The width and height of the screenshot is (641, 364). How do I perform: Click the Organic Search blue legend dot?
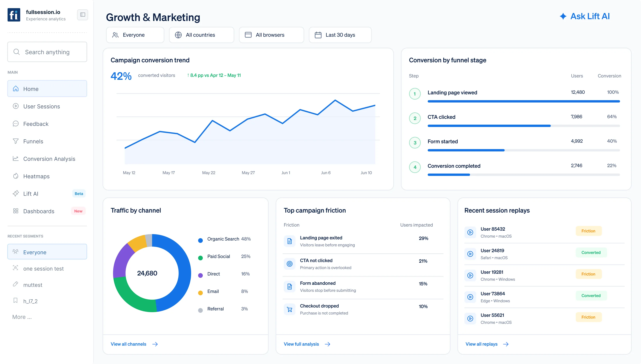click(200, 241)
